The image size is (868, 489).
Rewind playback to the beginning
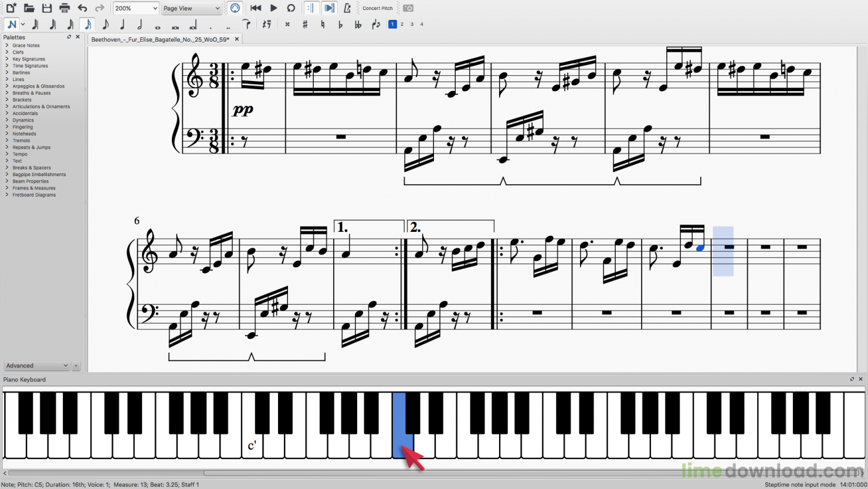click(x=255, y=8)
